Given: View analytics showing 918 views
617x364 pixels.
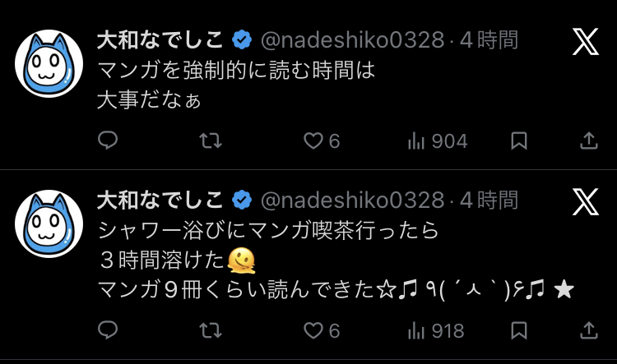Looking at the screenshot, I should [437, 330].
